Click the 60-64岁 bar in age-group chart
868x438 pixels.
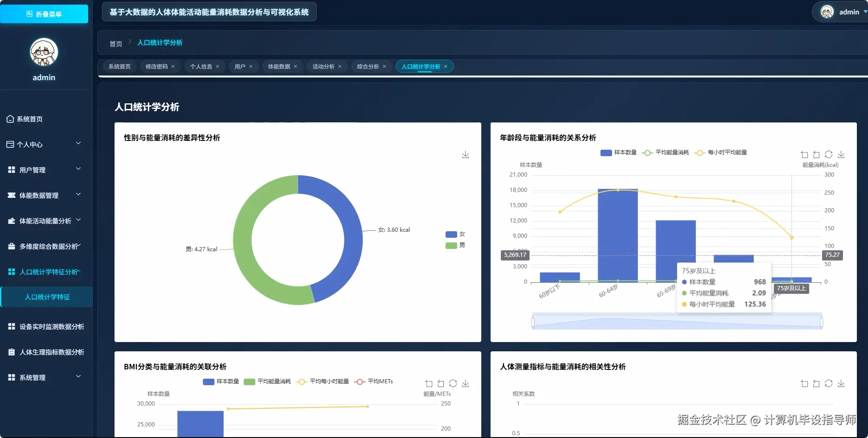point(618,235)
